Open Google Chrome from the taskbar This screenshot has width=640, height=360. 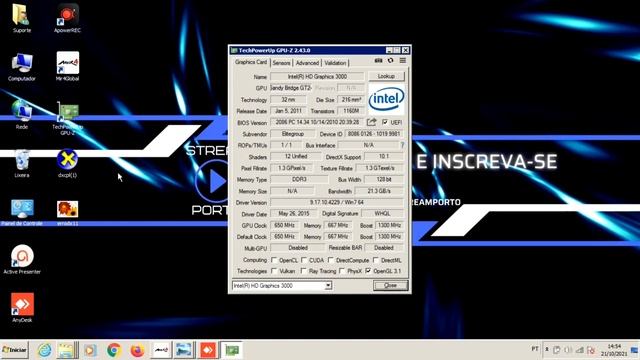click(114, 350)
